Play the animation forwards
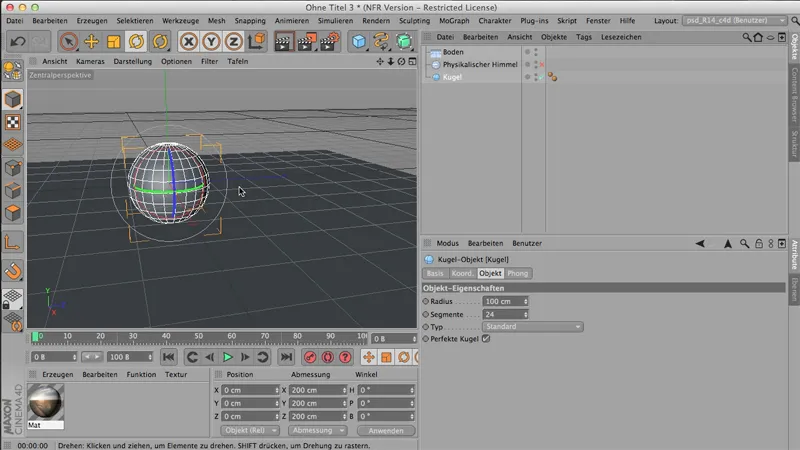Image resolution: width=800 pixels, height=450 pixels. (x=228, y=357)
